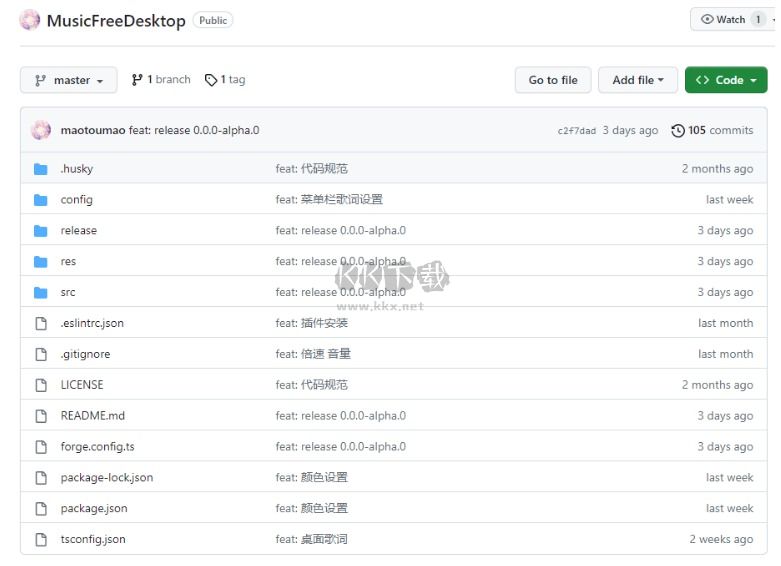Click 'last week' on config row
This screenshot has height=566, width=781.
pos(730,200)
